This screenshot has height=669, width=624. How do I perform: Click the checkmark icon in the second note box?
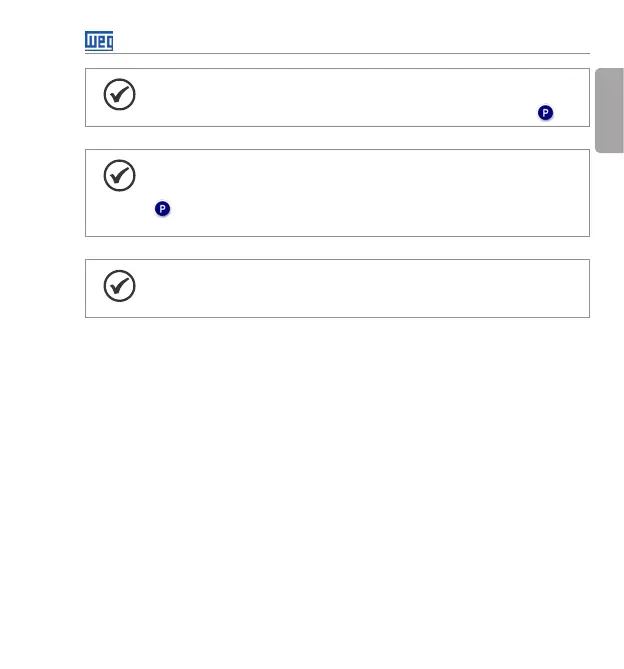click(x=119, y=176)
